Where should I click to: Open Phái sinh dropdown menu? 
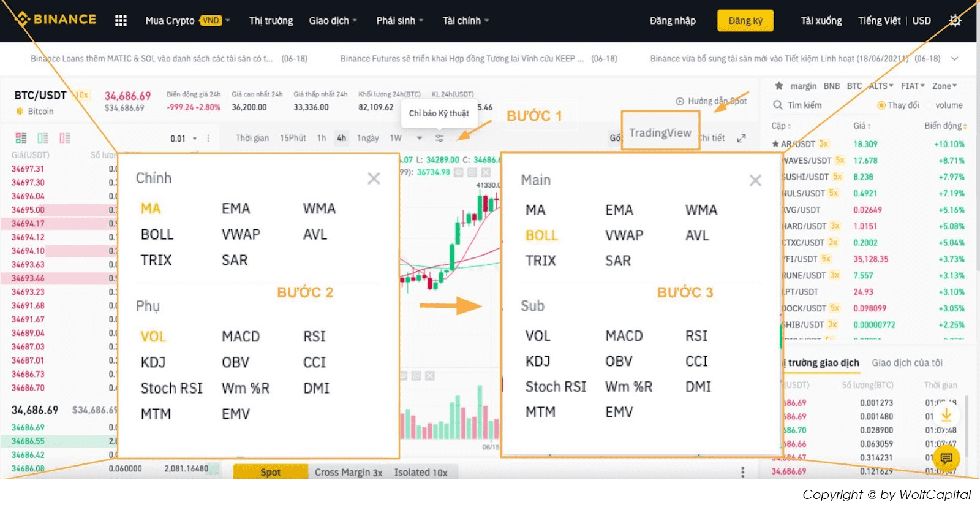coord(400,21)
